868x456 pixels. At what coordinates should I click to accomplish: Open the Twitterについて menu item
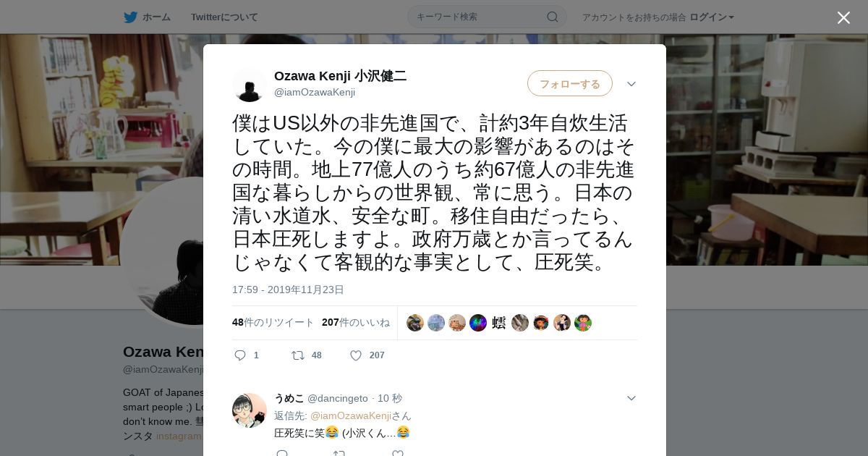(x=224, y=17)
